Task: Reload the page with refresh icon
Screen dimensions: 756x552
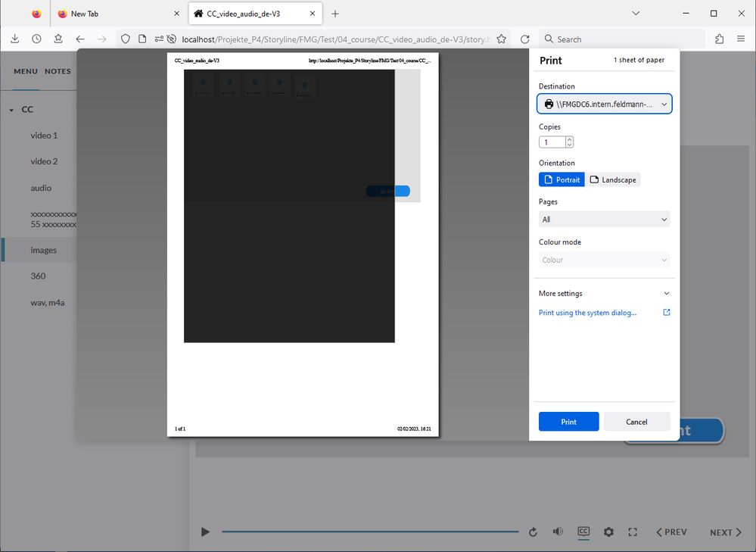Action: (525, 39)
